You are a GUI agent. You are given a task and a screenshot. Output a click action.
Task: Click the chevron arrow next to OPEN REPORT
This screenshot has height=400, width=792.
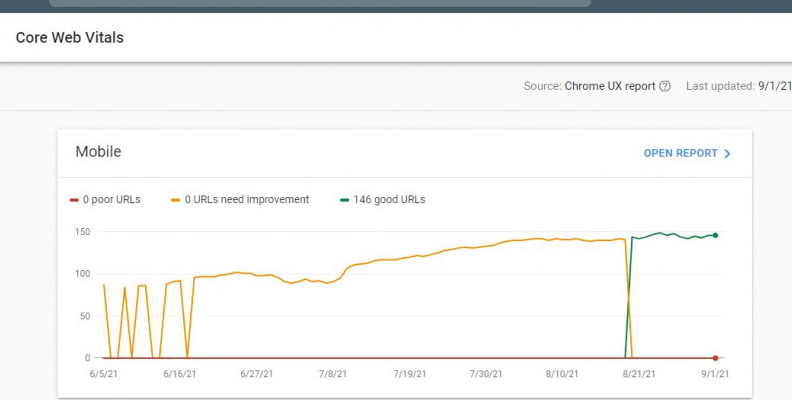(x=727, y=154)
